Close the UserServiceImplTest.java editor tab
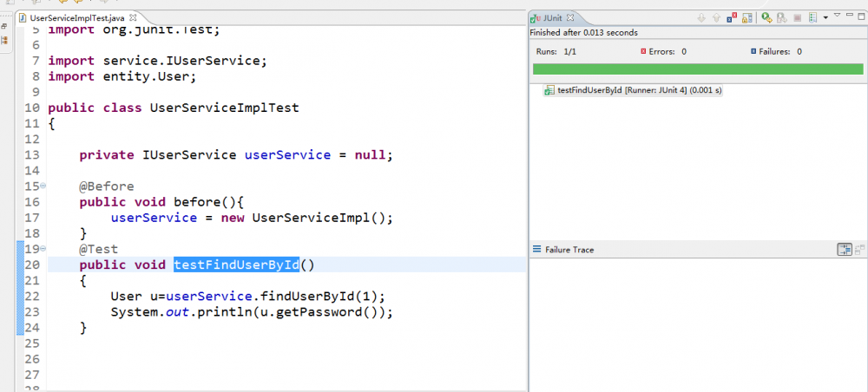Image resolution: width=868 pixels, height=392 pixels. 132,17
